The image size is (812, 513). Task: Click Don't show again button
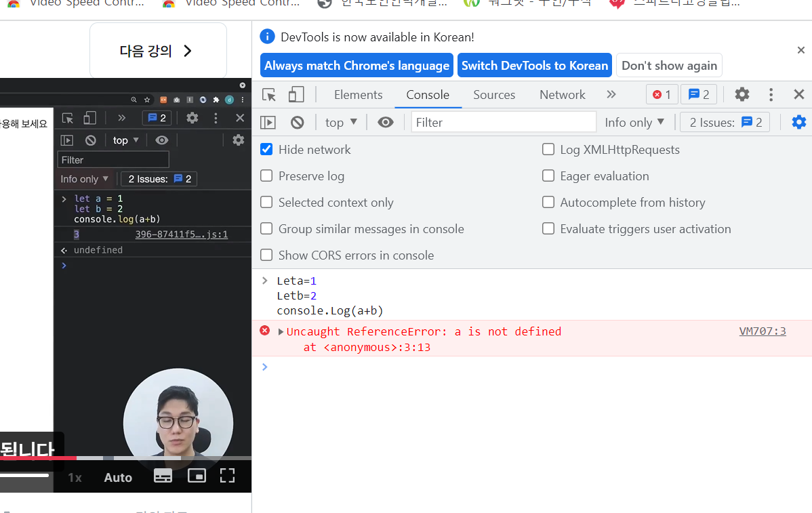[x=669, y=65]
